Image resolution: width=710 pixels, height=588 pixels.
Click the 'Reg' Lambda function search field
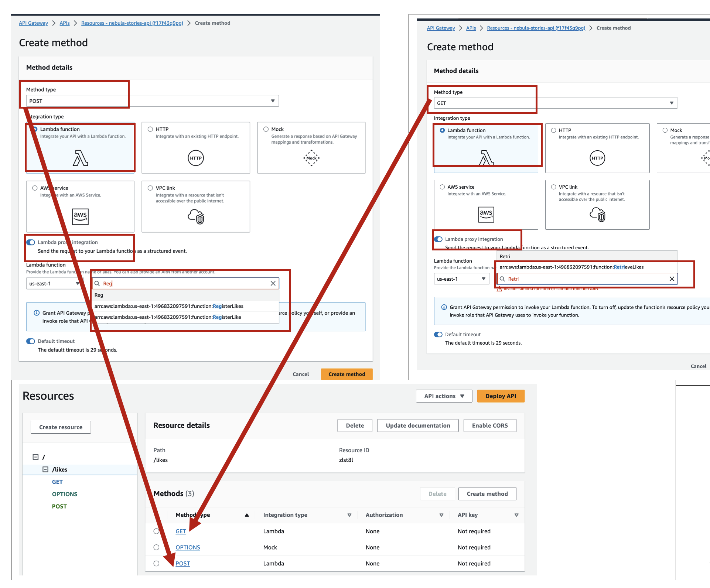(185, 283)
